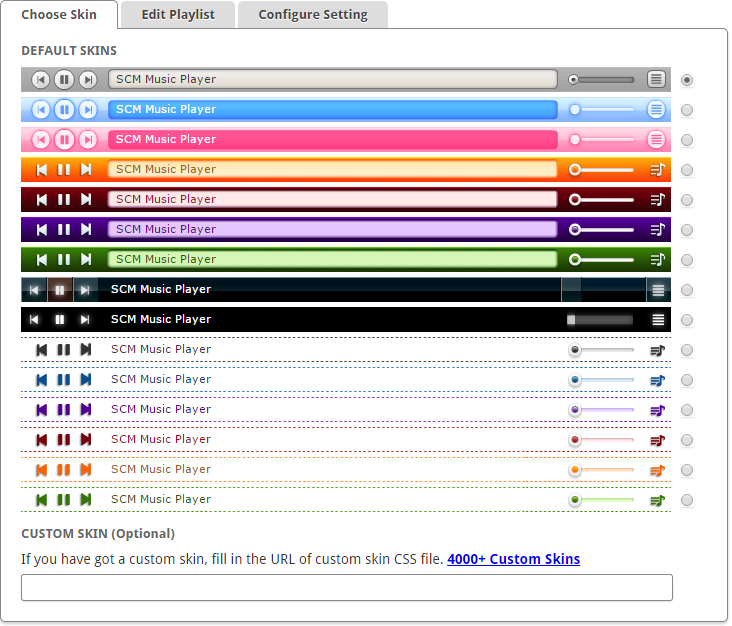Click next track on blue skin preview
The image size is (732, 626).
click(x=88, y=110)
